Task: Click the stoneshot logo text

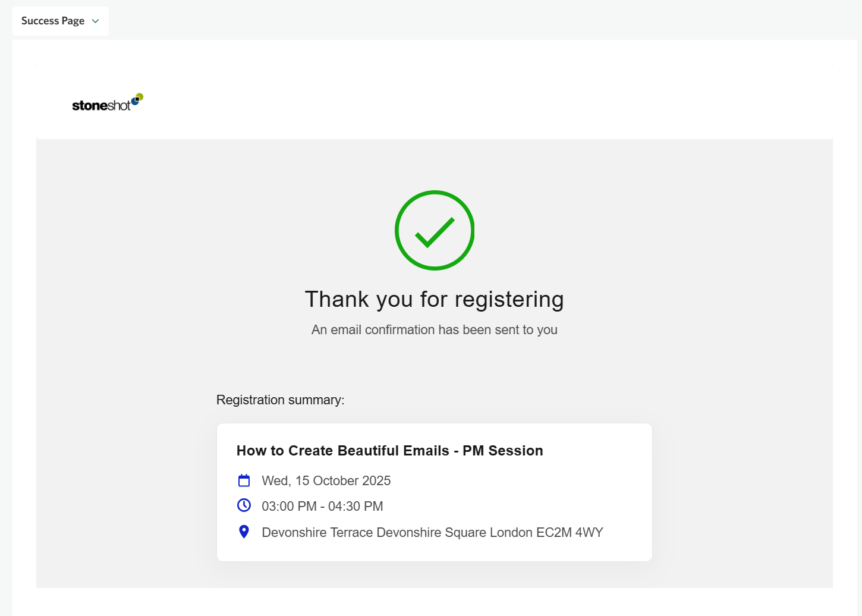Action: (x=101, y=106)
